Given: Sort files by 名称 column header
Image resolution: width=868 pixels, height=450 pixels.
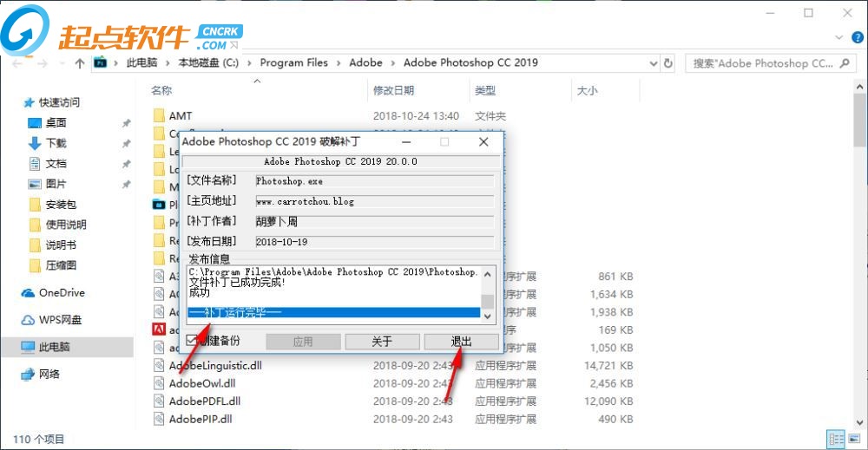Looking at the screenshot, I should [x=161, y=90].
